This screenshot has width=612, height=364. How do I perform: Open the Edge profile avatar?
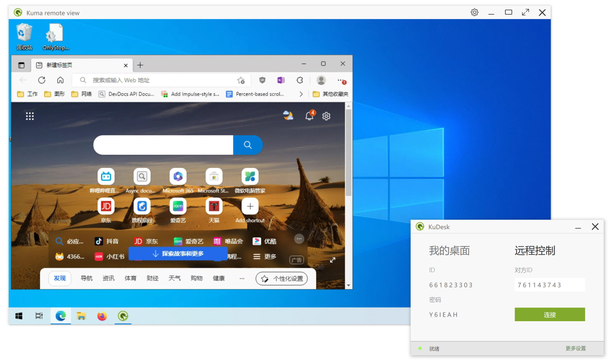tap(321, 80)
